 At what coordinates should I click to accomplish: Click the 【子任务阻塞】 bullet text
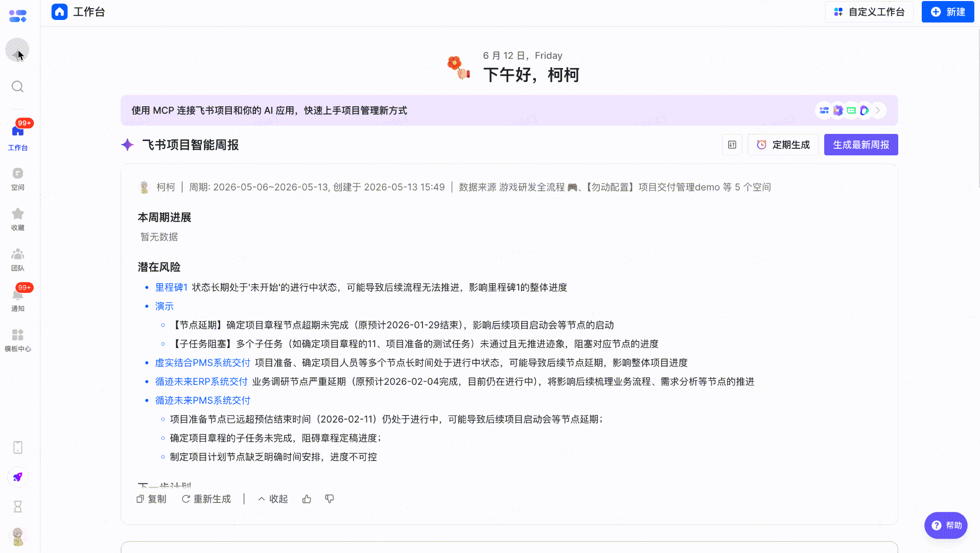(x=414, y=344)
